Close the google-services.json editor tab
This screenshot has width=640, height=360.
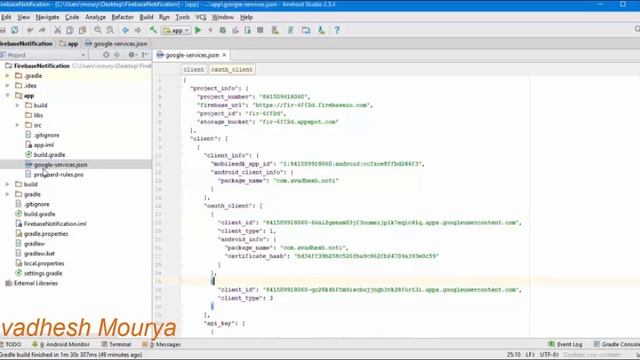point(224,55)
